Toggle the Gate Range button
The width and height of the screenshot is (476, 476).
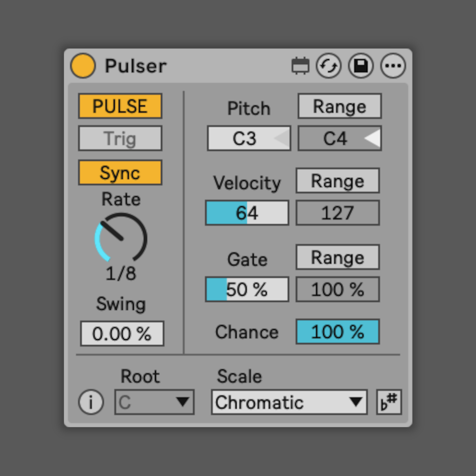[x=338, y=257]
